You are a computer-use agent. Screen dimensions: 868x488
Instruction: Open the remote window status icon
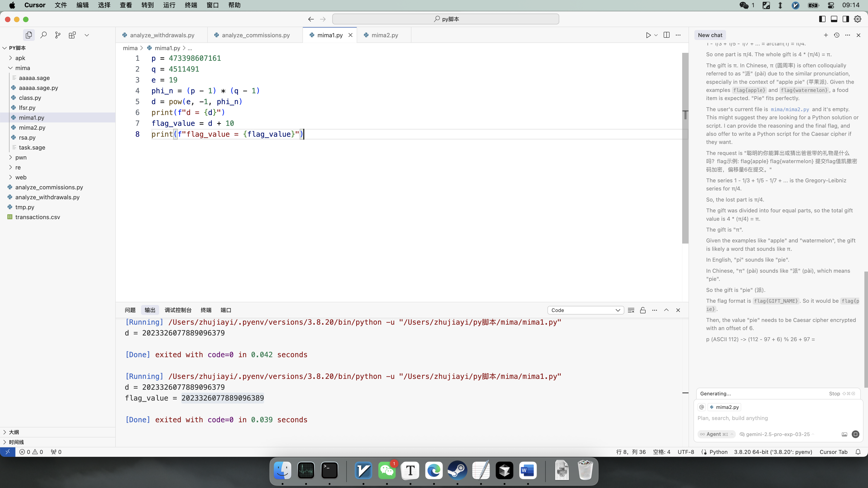pyautogui.click(x=7, y=452)
